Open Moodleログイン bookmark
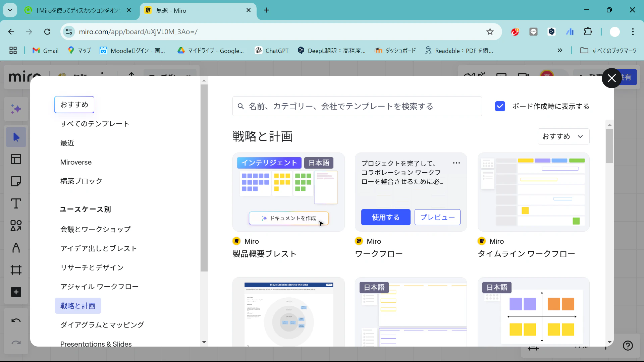Screen dimensions: 644x362 pos(132,51)
